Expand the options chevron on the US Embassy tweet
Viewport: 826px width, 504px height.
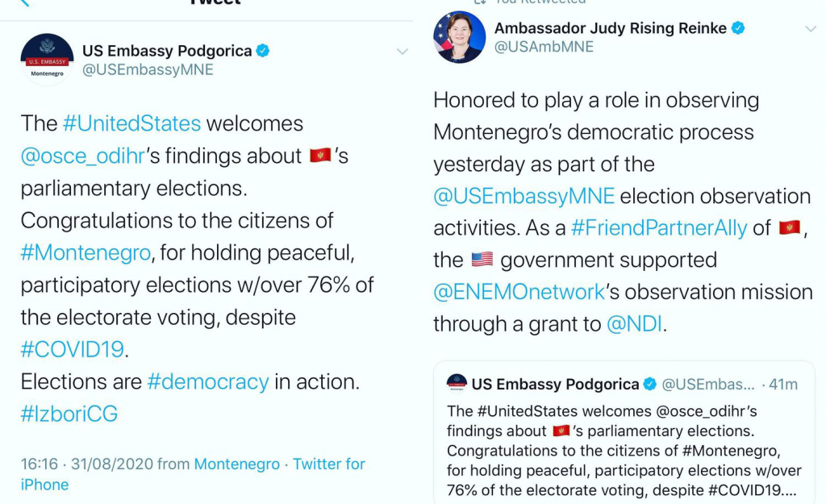click(x=402, y=52)
